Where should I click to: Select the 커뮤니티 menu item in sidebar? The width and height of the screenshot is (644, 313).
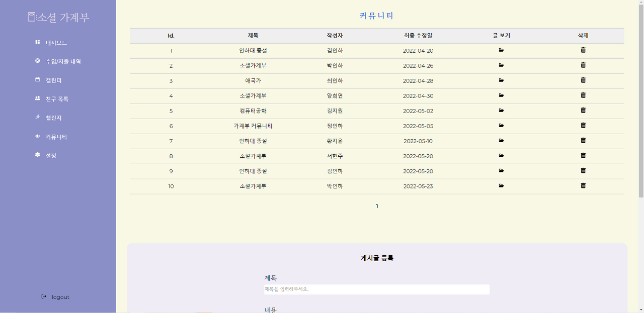click(56, 136)
